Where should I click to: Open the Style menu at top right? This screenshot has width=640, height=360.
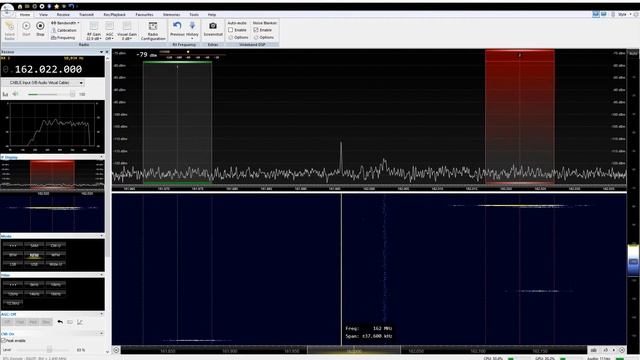coord(623,14)
